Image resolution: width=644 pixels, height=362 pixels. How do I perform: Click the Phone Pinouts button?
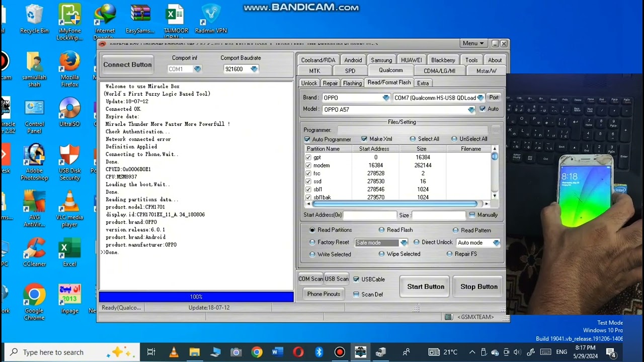click(324, 294)
